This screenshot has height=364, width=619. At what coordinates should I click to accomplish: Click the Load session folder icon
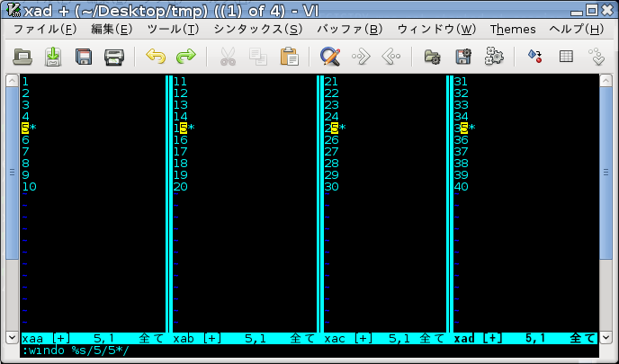(432, 57)
